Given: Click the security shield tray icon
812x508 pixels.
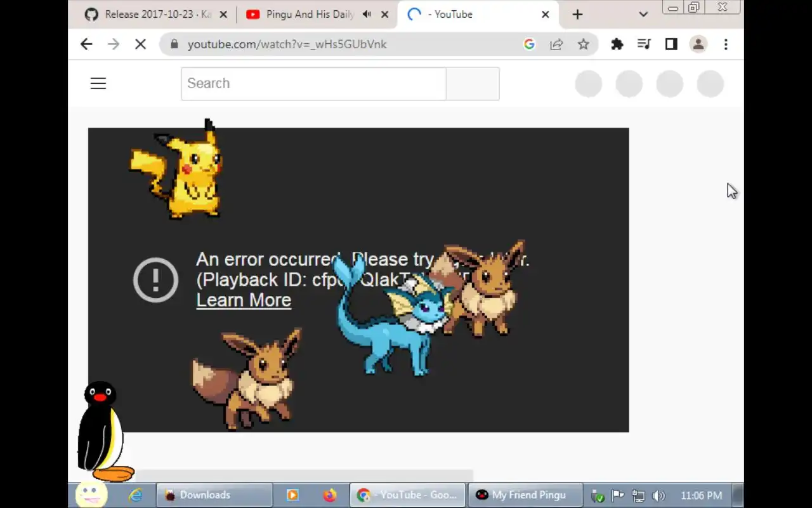Looking at the screenshot, I should pyautogui.click(x=597, y=496).
